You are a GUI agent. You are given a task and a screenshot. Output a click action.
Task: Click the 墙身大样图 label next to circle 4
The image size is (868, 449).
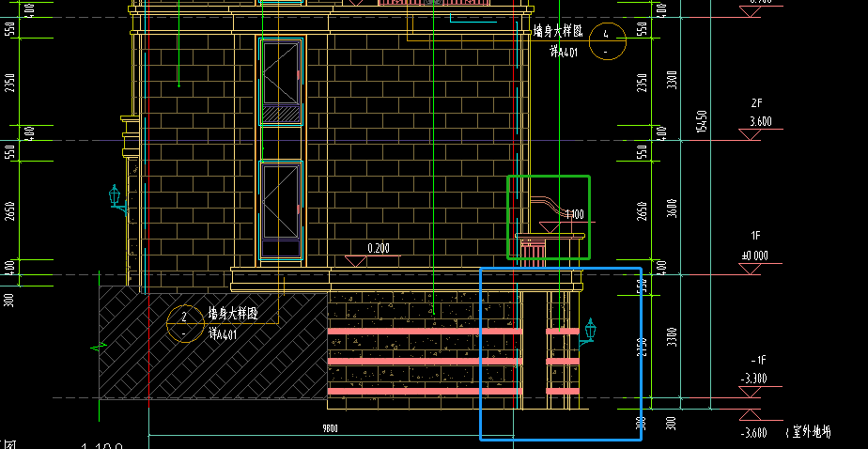point(558,31)
